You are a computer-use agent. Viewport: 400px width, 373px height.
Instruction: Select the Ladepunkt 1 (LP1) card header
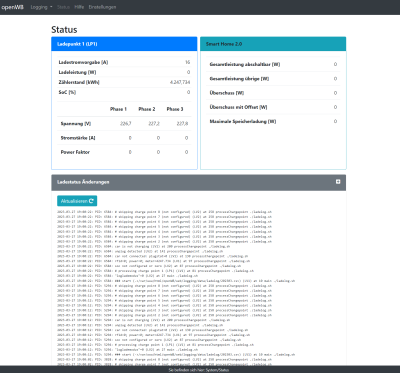click(x=124, y=44)
